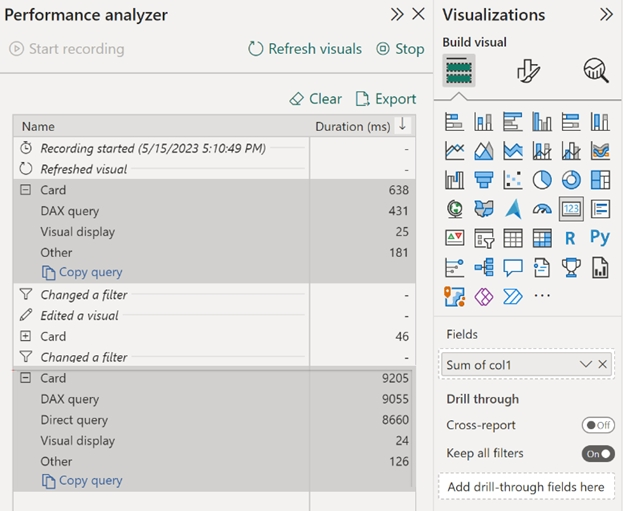Turn off Keep all filters toggle
The height and width of the screenshot is (511, 623).
pos(598,454)
